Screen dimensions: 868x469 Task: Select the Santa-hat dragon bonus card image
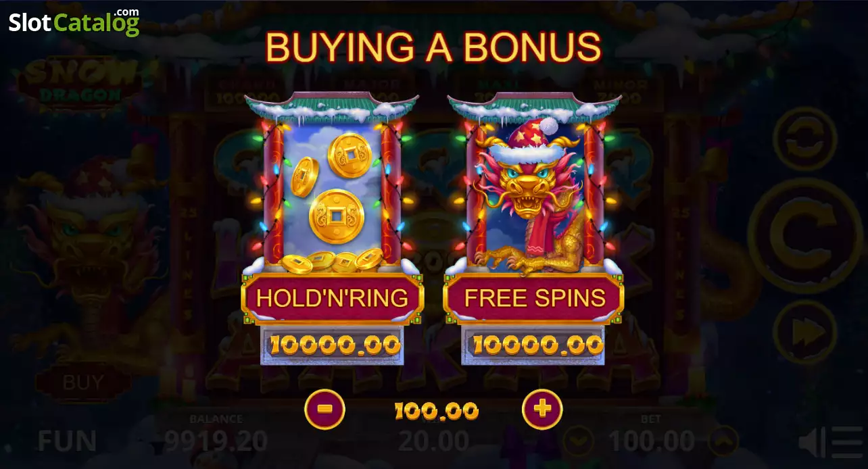tap(534, 193)
